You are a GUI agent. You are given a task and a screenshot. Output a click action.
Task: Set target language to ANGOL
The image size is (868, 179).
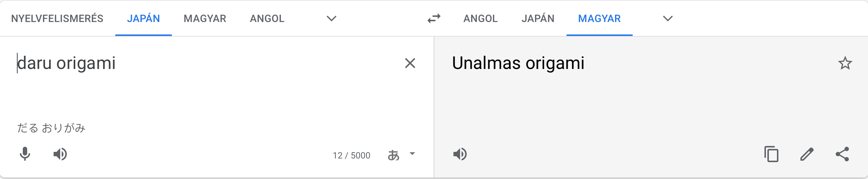480,18
